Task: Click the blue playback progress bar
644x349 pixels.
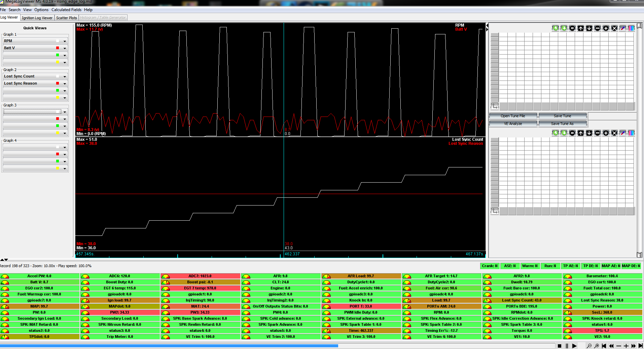Action: [x=168, y=346]
